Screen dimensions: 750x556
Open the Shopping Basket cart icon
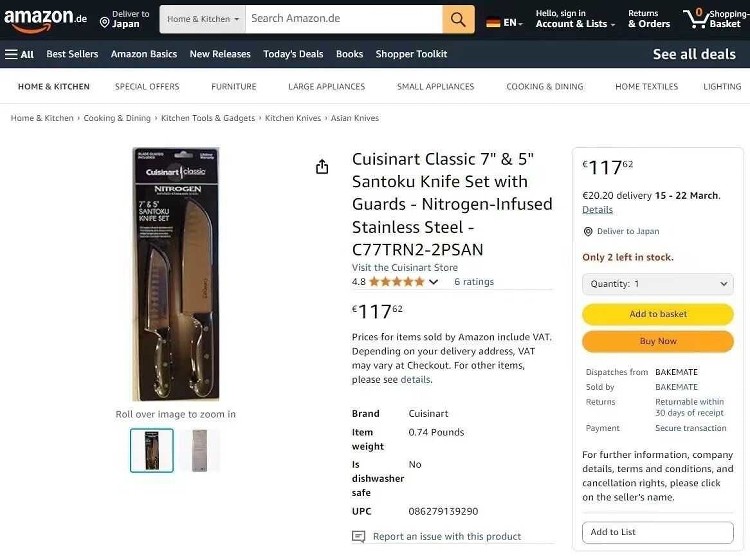click(695, 18)
